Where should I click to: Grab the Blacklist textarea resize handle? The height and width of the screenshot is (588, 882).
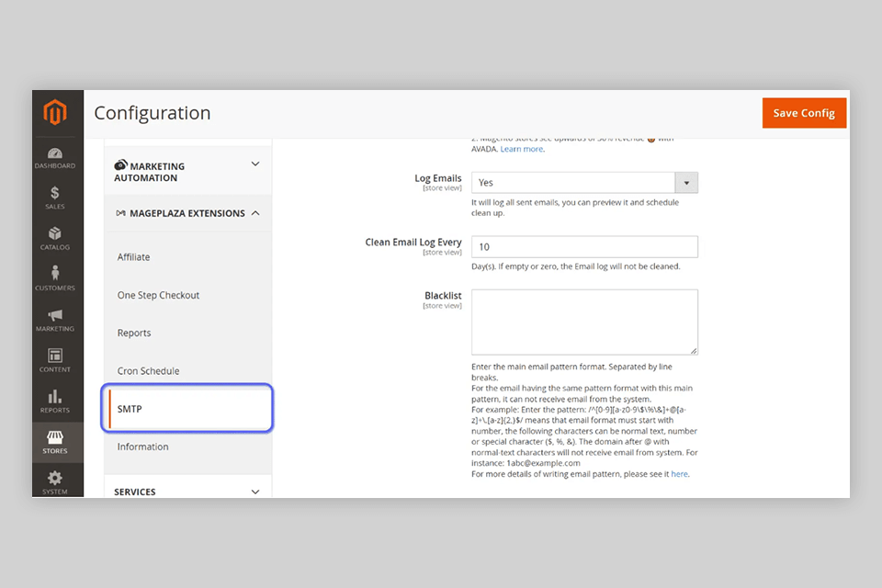[x=694, y=351]
